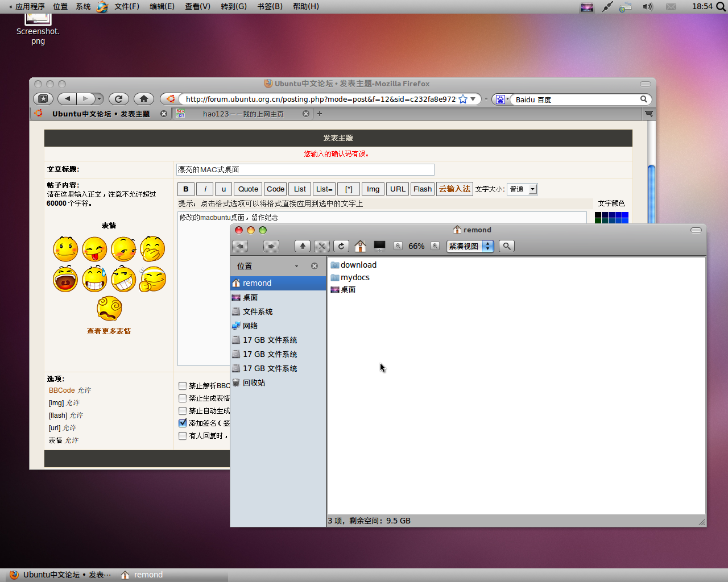Pick the black text color swatch
This screenshot has width=728, height=582.
[x=598, y=215]
